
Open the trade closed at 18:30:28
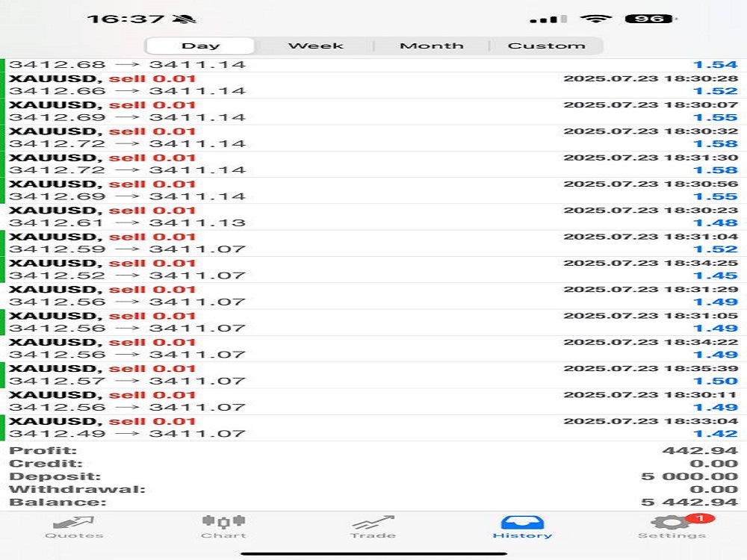click(373, 85)
